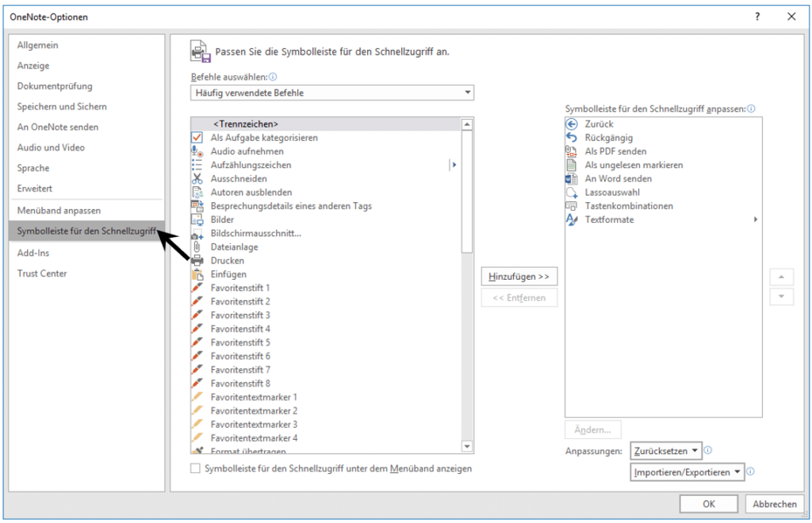812x523 pixels.
Task: Select the Trennzeichen entry in the command list
Action: [326, 124]
